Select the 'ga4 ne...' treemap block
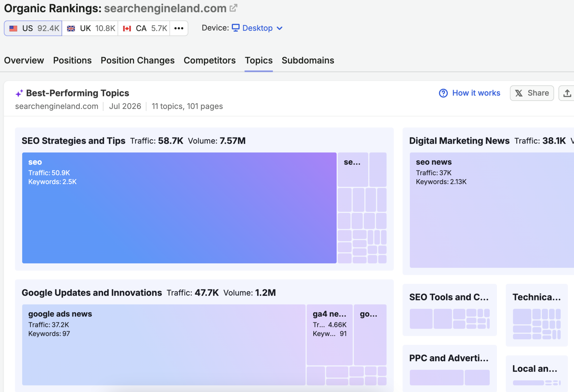 (x=330, y=335)
